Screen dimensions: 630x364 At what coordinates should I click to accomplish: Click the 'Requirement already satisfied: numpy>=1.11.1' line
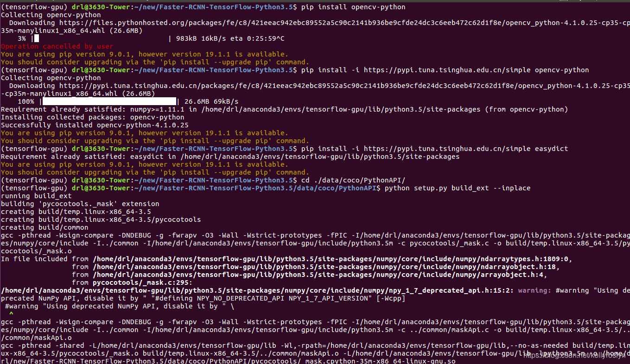pyautogui.click(x=284, y=109)
